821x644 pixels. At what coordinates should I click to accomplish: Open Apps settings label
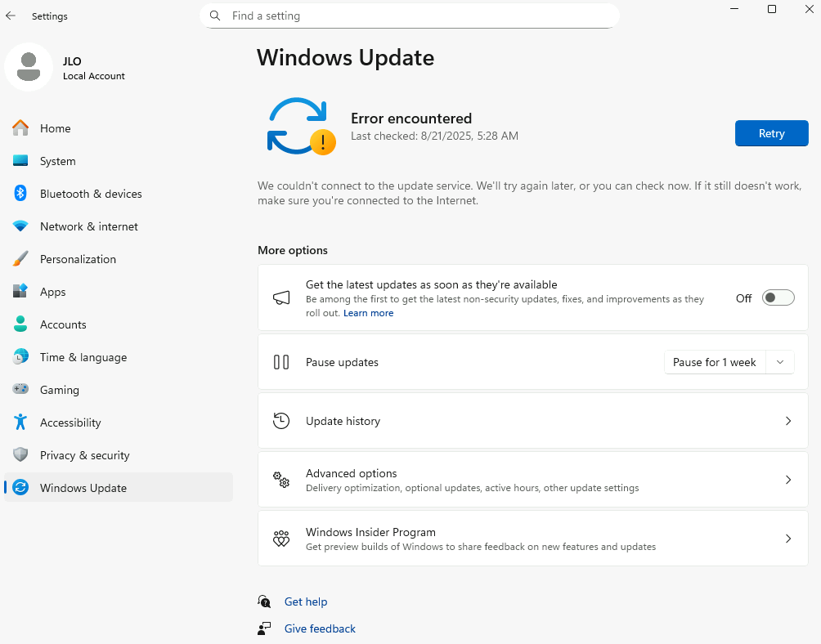click(53, 292)
